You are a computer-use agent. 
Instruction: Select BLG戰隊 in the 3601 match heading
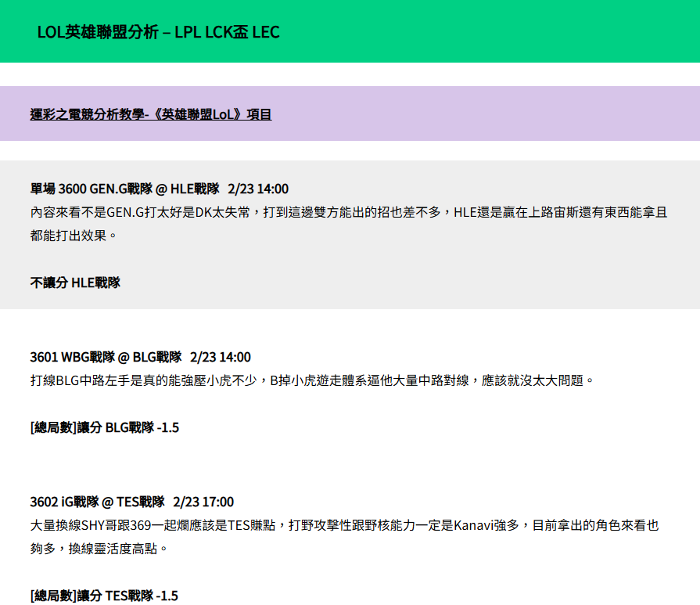click(x=157, y=357)
